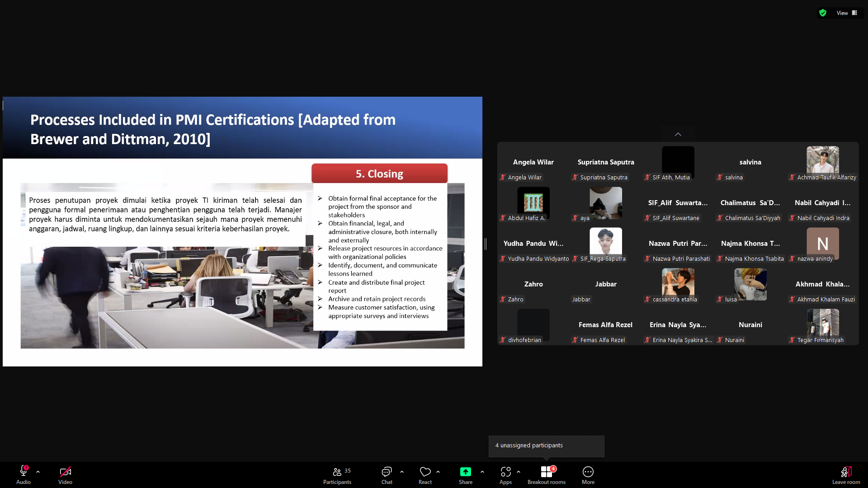
Task: Click the 4 unassigned participants tooltip
Action: coord(546,446)
